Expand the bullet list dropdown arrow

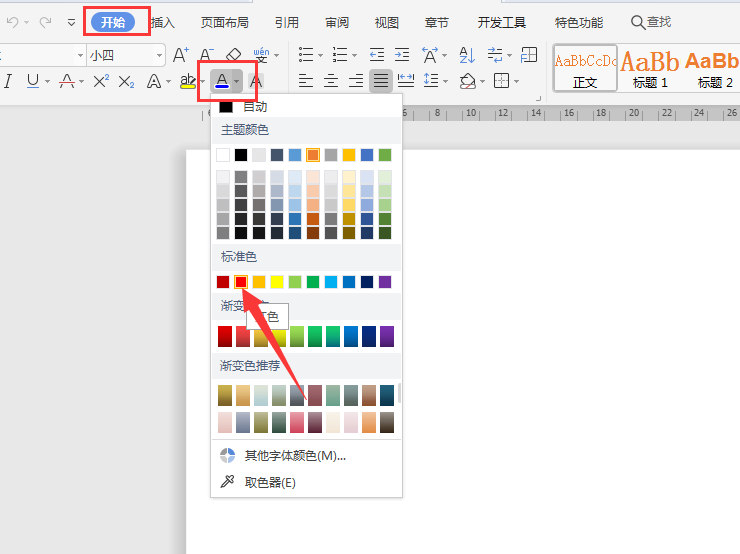pyautogui.click(x=320, y=55)
